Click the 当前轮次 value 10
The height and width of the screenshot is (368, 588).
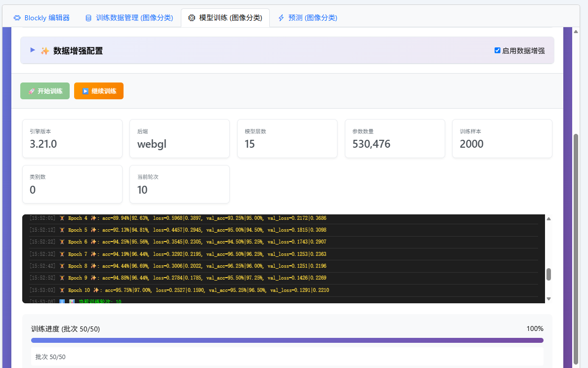click(x=142, y=190)
